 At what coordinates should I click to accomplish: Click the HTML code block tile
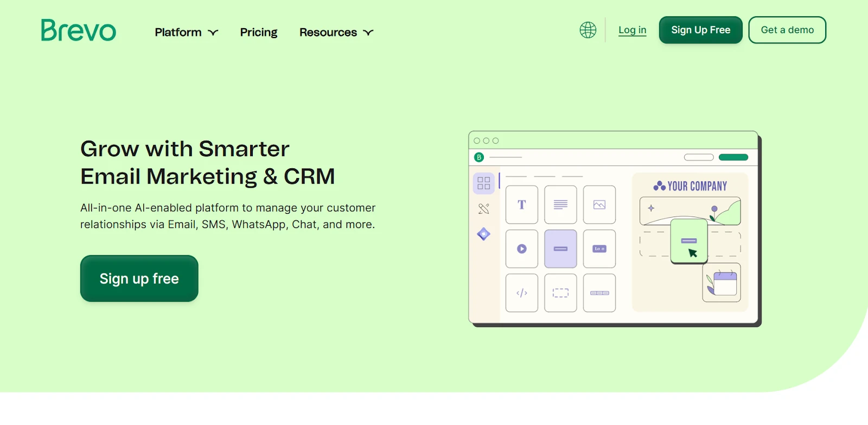[521, 293]
